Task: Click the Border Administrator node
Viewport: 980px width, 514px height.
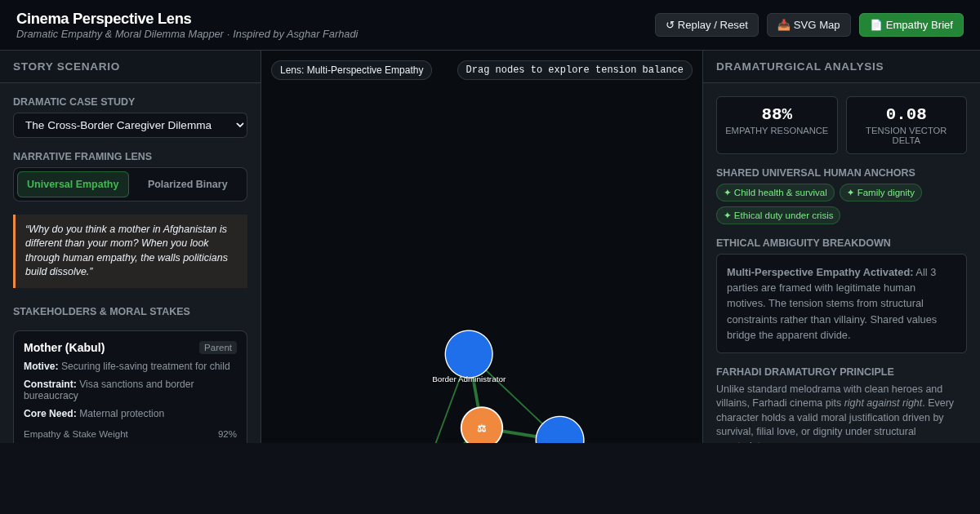Action: pos(469,354)
